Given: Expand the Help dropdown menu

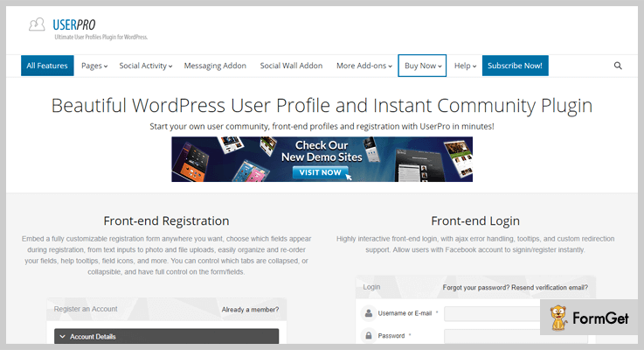Looking at the screenshot, I should click(x=465, y=66).
